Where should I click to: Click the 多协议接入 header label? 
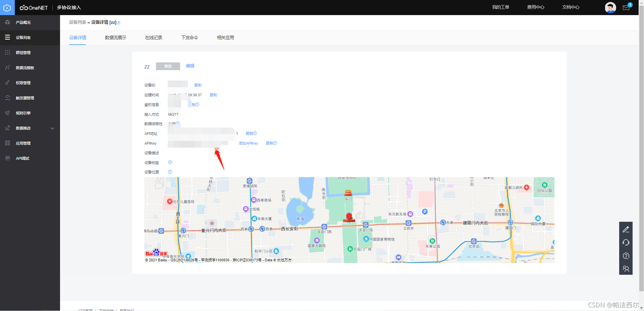pos(69,7)
